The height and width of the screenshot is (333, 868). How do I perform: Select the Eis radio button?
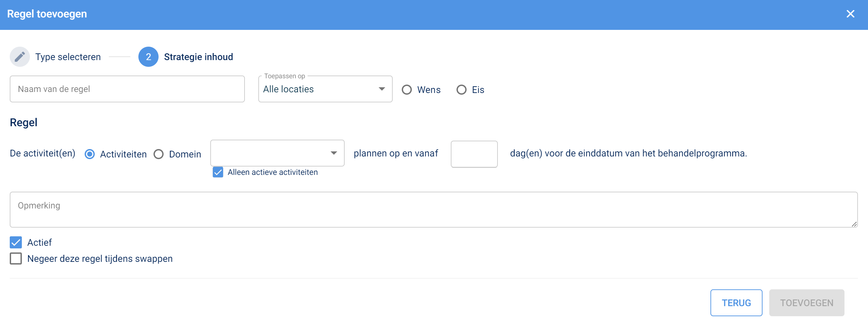pyautogui.click(x=461, y=90)
